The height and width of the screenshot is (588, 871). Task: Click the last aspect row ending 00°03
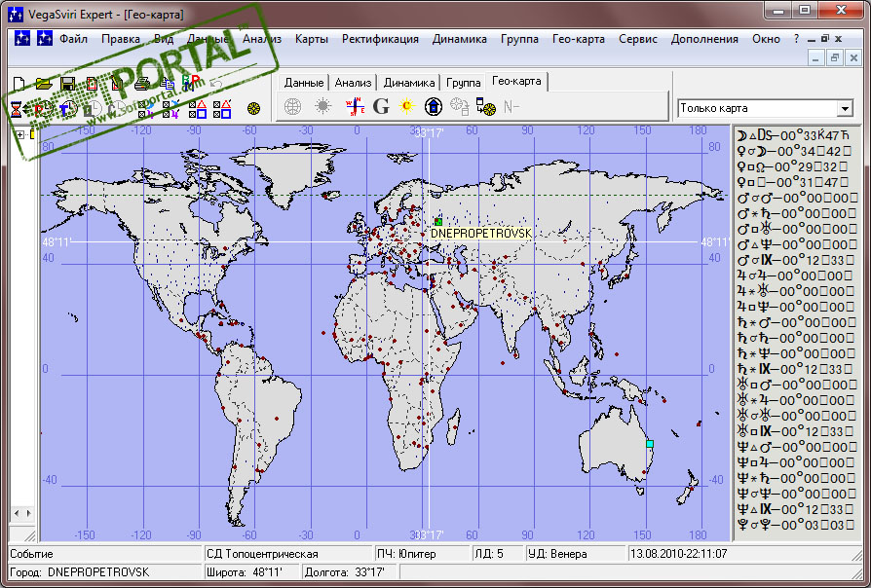(796, 524)
